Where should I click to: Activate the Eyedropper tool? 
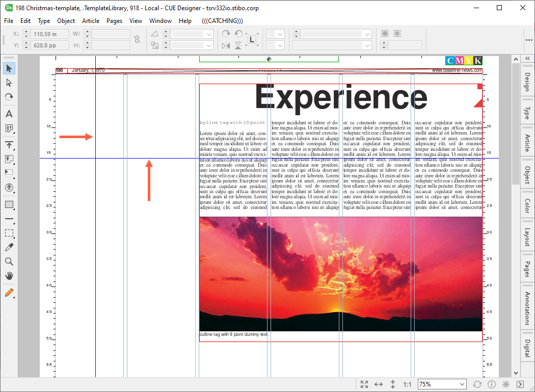pos(9,247)
